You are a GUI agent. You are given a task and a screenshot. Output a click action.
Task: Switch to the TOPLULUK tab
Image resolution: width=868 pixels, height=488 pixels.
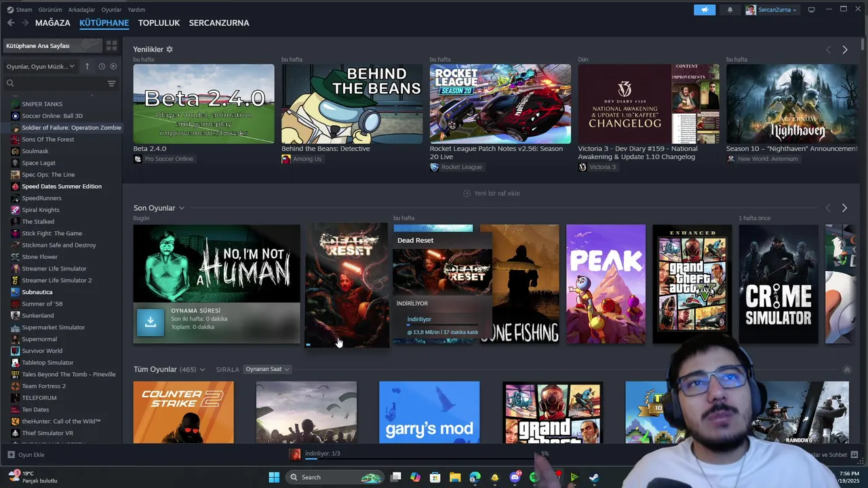[159, 23]
